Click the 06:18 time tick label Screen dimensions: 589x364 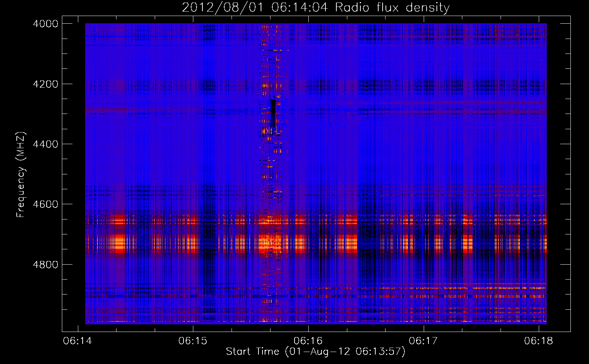539,341
